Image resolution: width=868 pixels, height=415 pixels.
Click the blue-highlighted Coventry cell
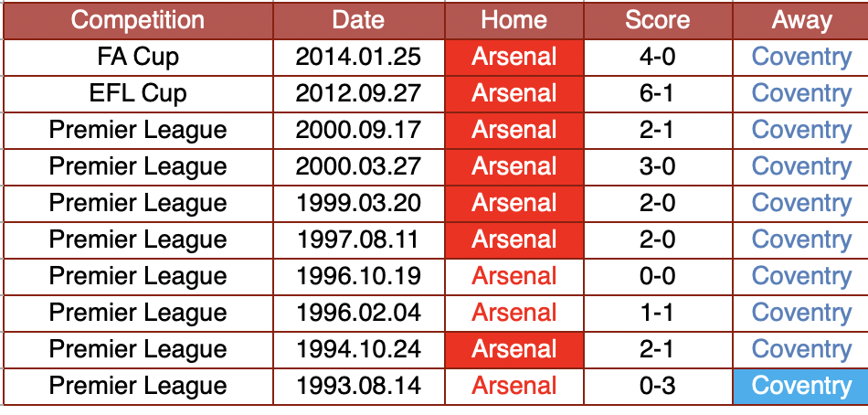[800, 386]
